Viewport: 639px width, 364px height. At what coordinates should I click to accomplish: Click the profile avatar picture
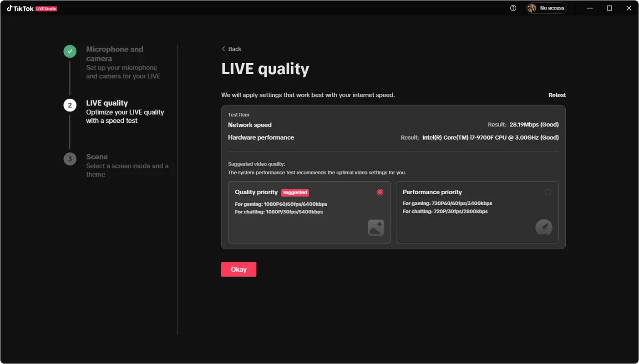click(x=532, y=8)
